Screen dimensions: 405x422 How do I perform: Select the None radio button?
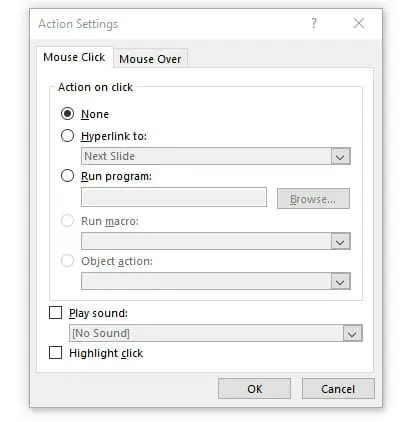tap(67, 114)
